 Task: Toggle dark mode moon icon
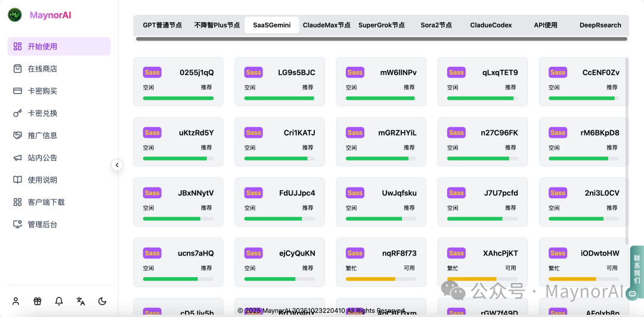coord(103,301)
